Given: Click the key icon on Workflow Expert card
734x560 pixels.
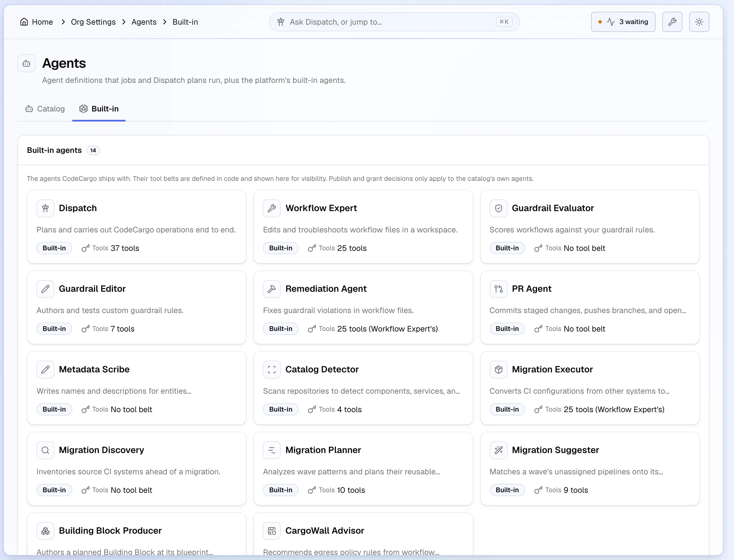Looking at the screenshot, I should coord(312,248).
